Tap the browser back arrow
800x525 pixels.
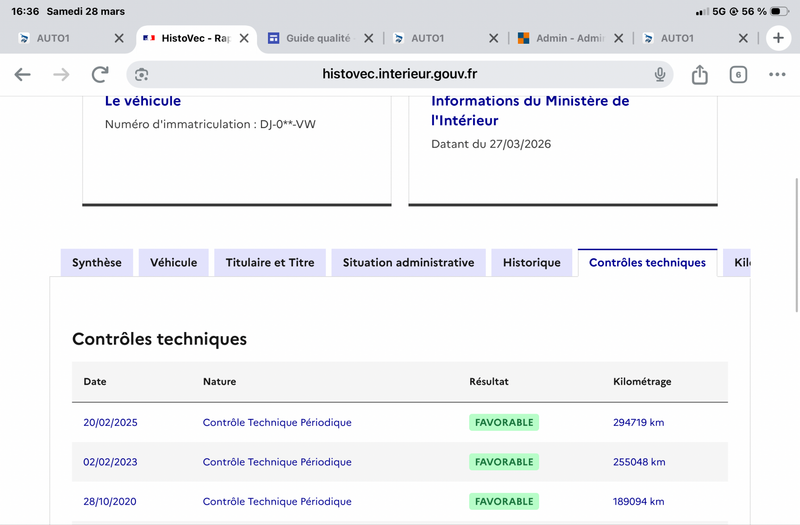(x=22, y=75)
